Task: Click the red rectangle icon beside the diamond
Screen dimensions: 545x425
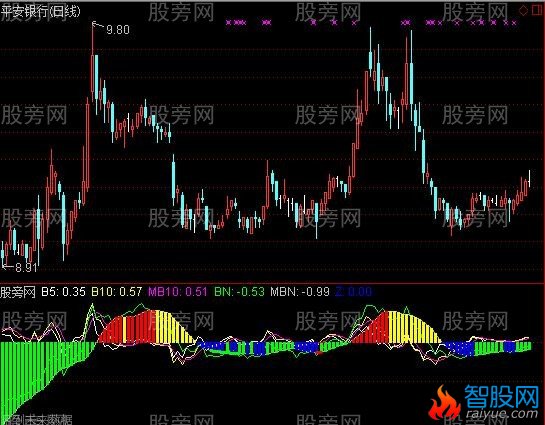Action: [x=538, y=10]
